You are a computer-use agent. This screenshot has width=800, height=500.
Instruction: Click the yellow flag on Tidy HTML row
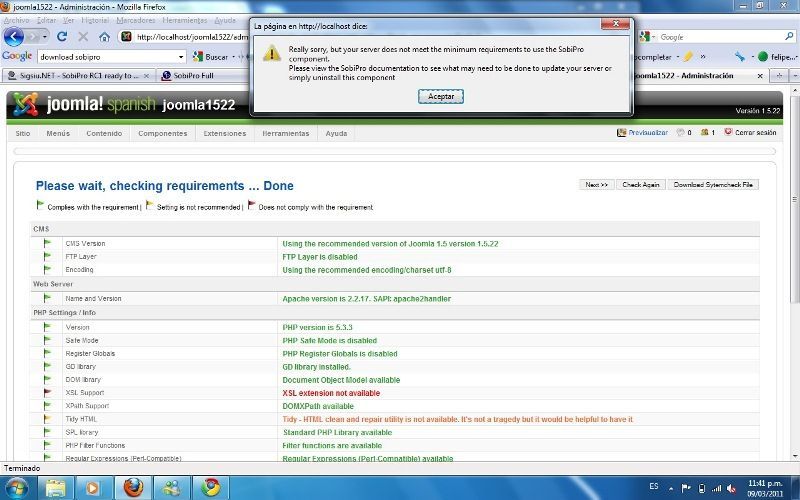tap(47, 418)
